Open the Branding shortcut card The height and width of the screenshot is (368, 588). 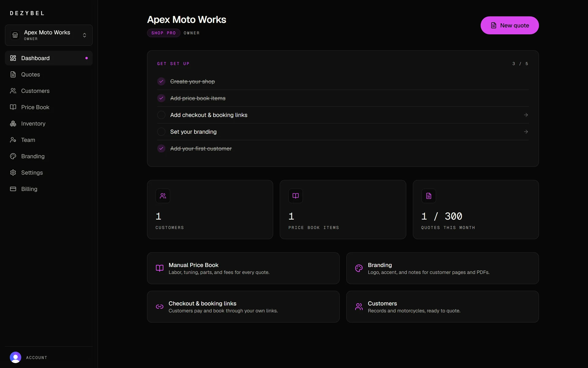[443, 268]
